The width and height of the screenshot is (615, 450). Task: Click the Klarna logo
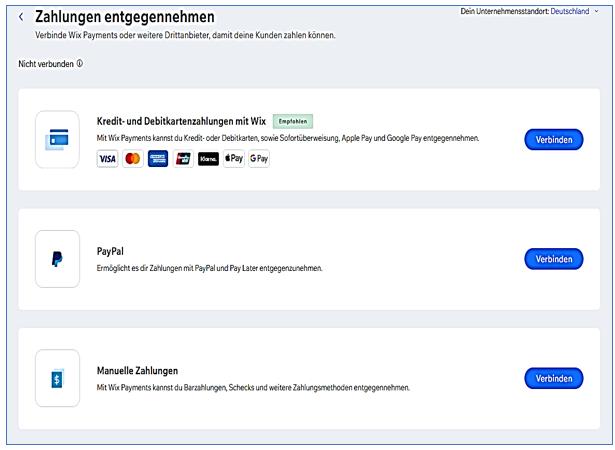pos(208,159)
